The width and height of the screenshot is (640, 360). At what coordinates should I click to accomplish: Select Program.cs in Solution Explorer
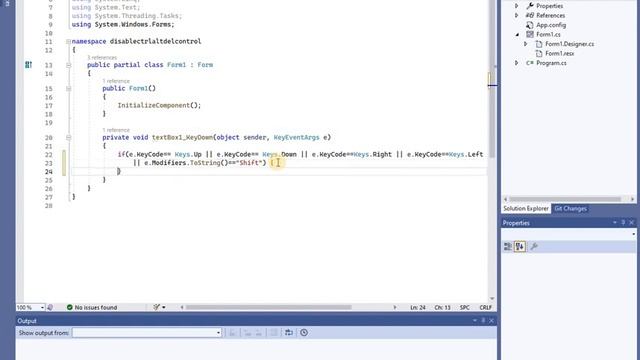click(x=551, y=63)
